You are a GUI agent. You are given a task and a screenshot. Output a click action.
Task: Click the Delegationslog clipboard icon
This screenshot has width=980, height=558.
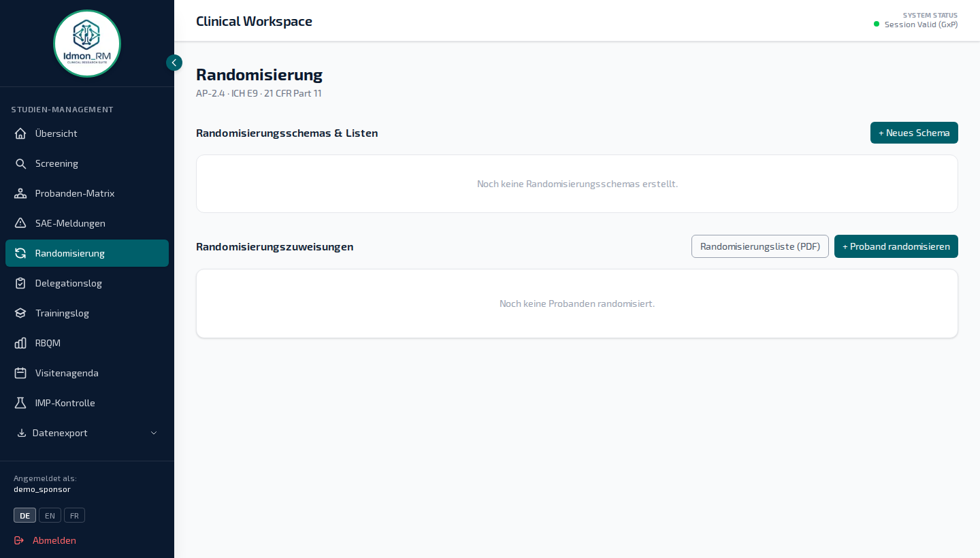(20, 283)
